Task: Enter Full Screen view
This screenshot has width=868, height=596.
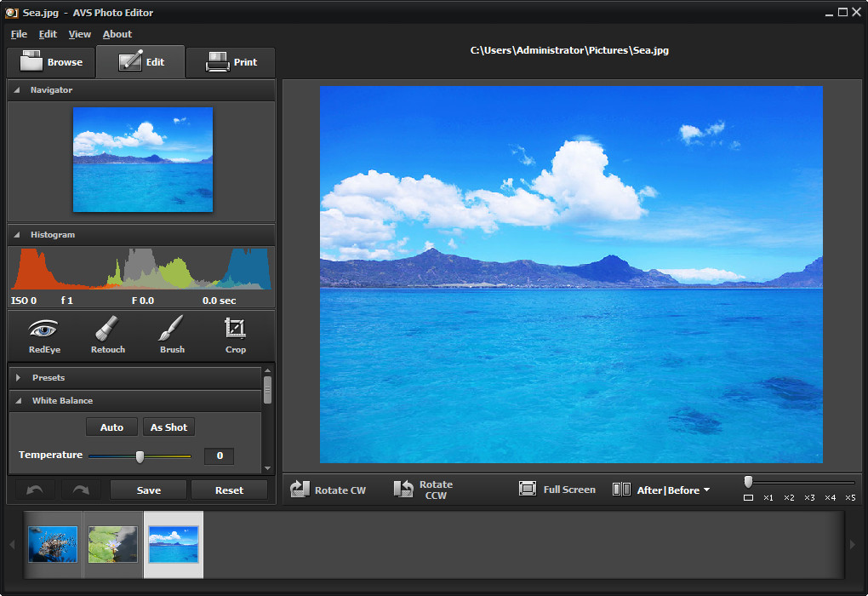Action: (557, 489)
